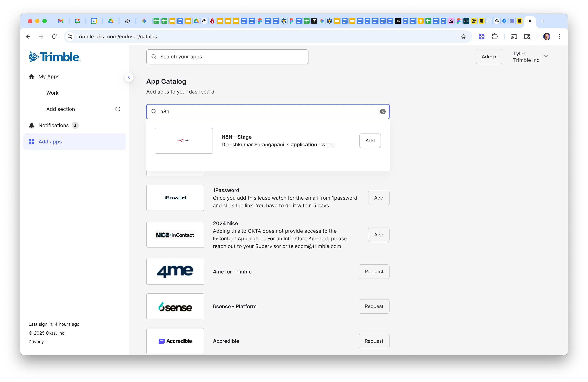588x382 pixels.
Task: Switch to the Gmail pinned tab
Action: pos(61,21)
